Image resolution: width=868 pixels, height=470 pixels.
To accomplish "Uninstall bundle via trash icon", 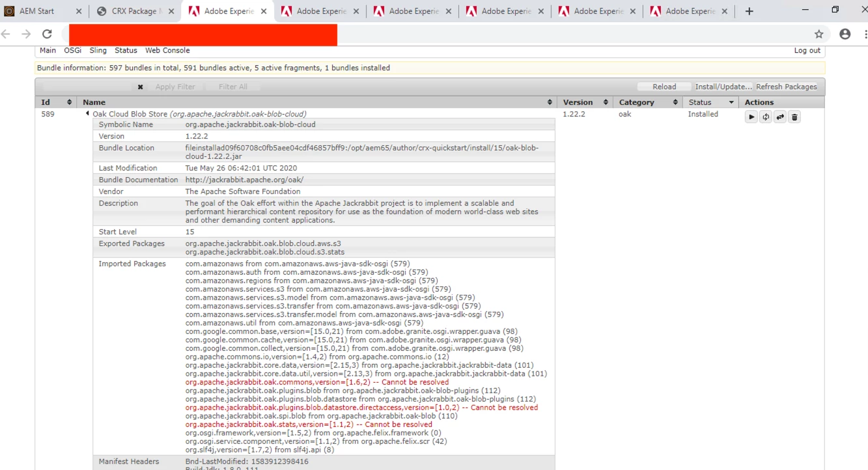I will (x=794, y=117).
